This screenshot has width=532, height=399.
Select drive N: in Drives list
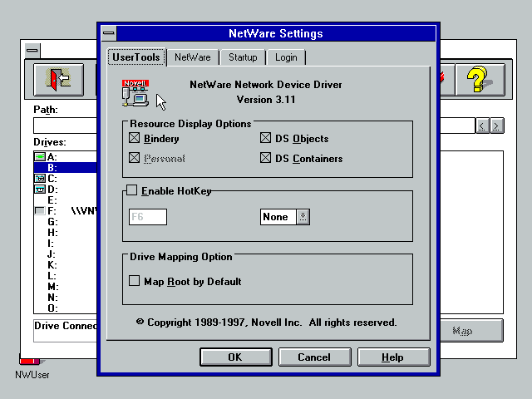pyautogui.click(x=65, y=298)
